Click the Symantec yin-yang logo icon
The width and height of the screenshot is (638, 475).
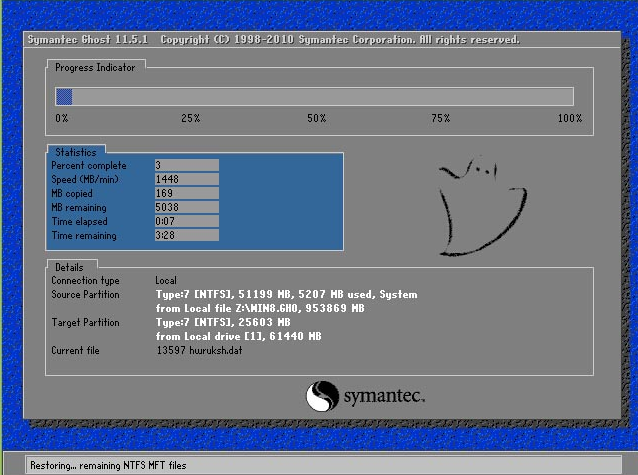point(322,396)
